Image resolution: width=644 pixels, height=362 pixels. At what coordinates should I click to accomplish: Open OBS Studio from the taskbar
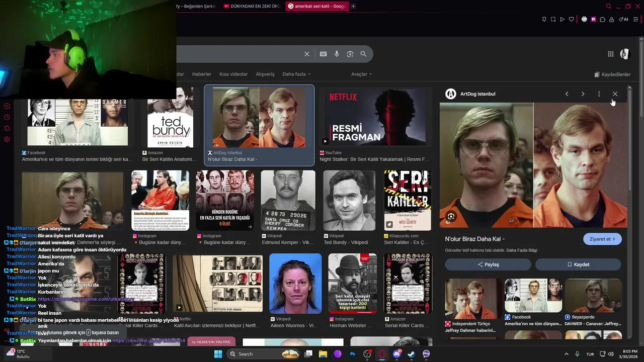click(367, 354)
